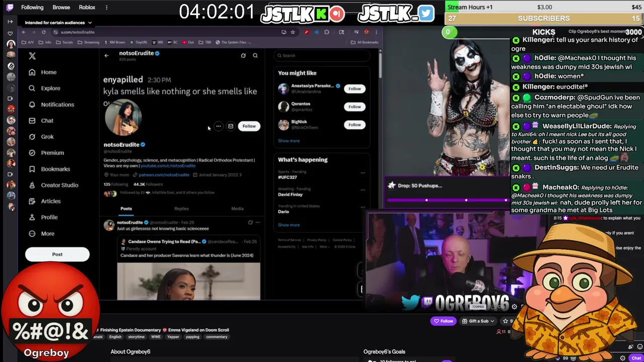Screen dimensions: 644x362
Task: Open Grok in X sidebar
Action: tap(41, 137)
